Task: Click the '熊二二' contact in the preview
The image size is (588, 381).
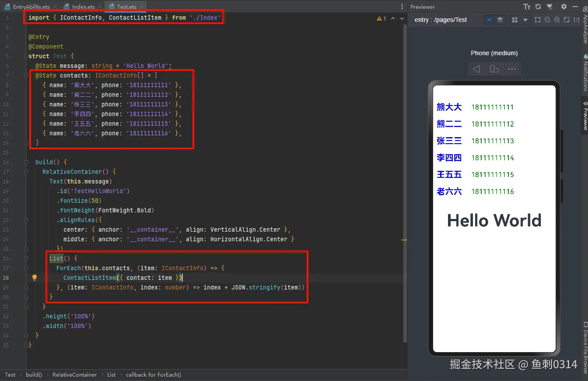Action: point(449,124)
